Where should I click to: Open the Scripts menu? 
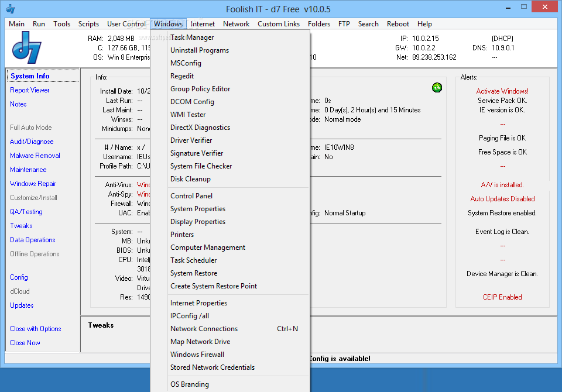[88, 24]
